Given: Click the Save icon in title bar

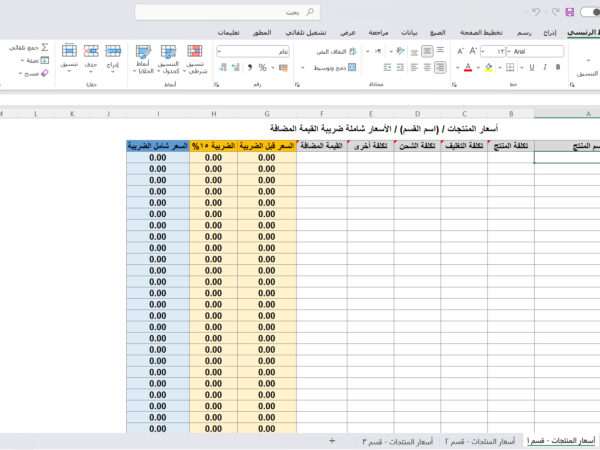Looking at the screenshot, I should 569,12.
